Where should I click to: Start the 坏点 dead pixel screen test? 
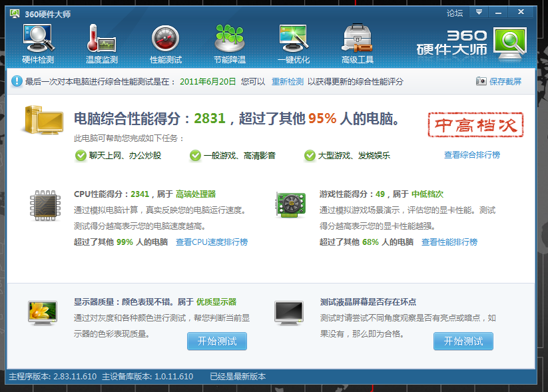click(x=463, y=341)
